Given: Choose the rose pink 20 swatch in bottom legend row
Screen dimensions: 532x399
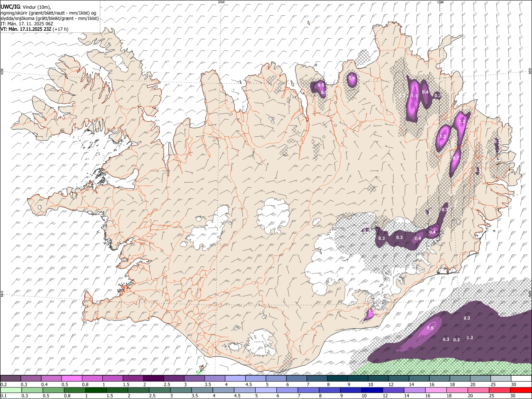Looking at the screenshot, I should point(478,390).
